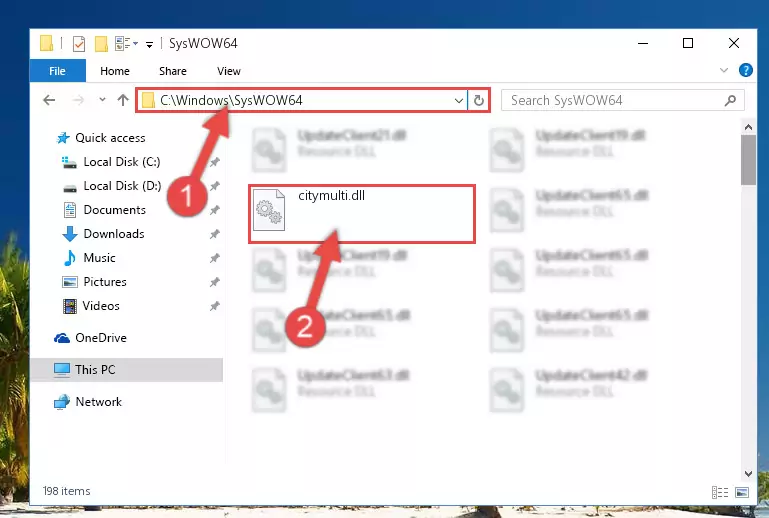
Task: Click the 198 items status text
Action: pos(67,491)
